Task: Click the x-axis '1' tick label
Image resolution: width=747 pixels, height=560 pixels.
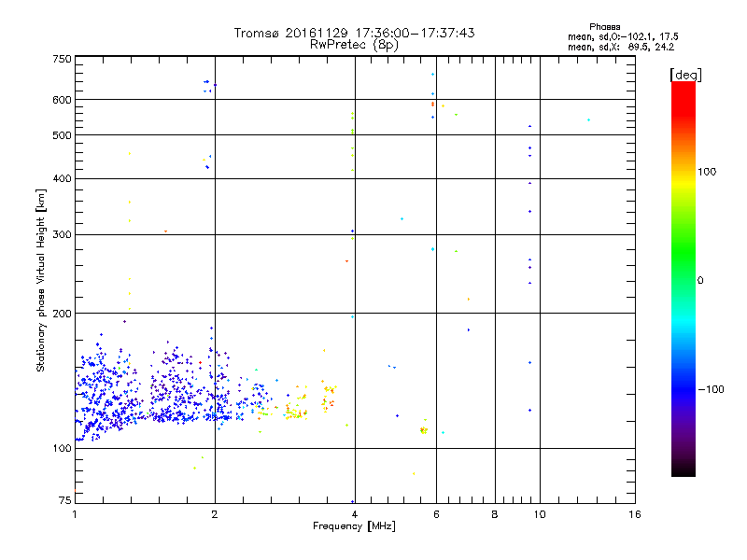Action: (x=75, y=514)
